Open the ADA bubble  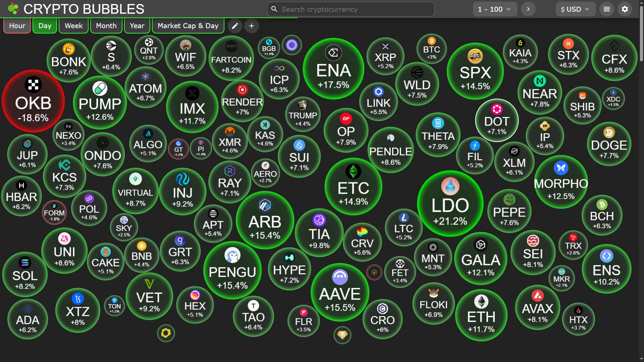coord(28,319)
